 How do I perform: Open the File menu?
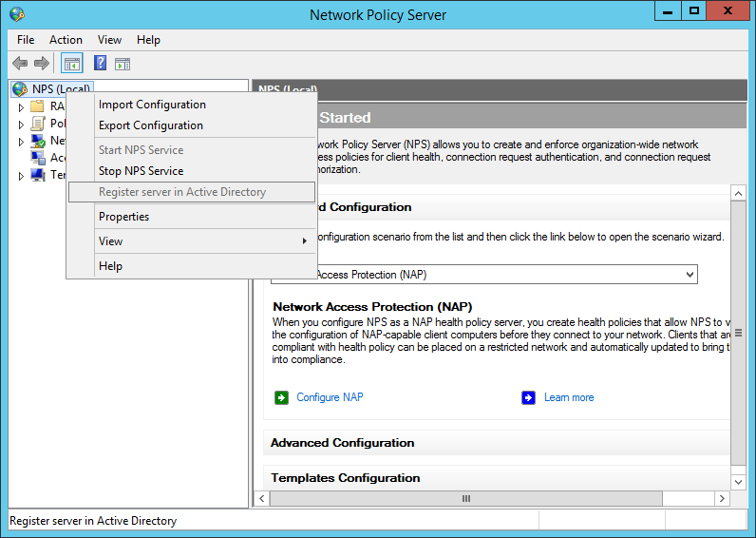[26, 40]
